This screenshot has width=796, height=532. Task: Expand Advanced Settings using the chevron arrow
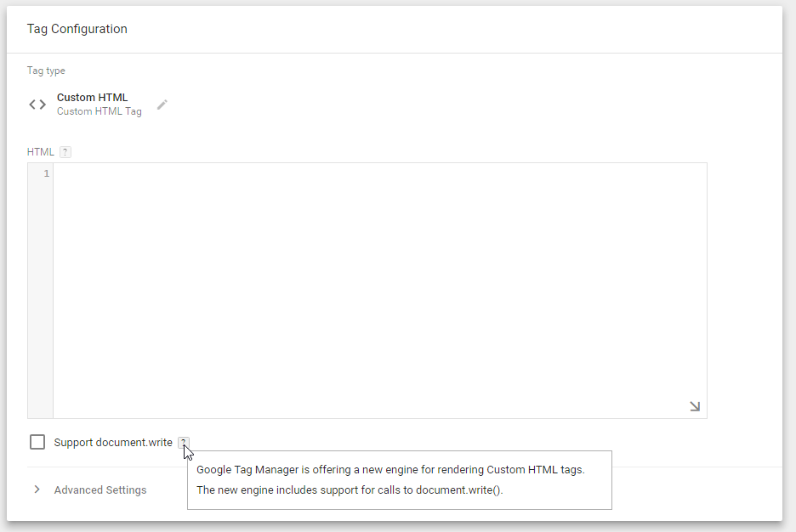tap(37, 490)
